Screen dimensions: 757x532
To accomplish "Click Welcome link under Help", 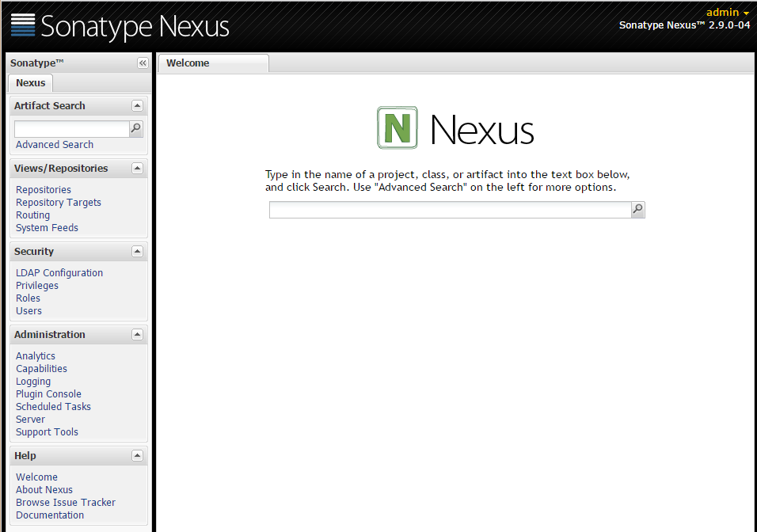I will click(x=36, y=477).
